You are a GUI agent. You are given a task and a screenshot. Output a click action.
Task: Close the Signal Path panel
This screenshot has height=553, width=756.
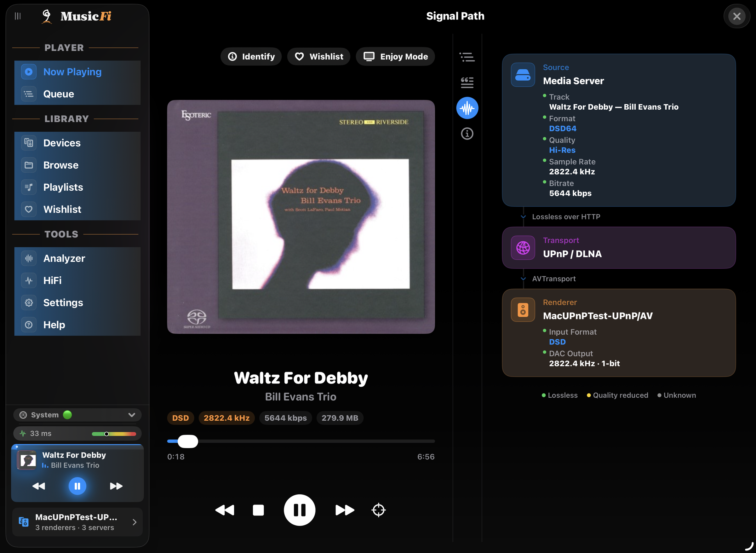click(x=736, y=16)
